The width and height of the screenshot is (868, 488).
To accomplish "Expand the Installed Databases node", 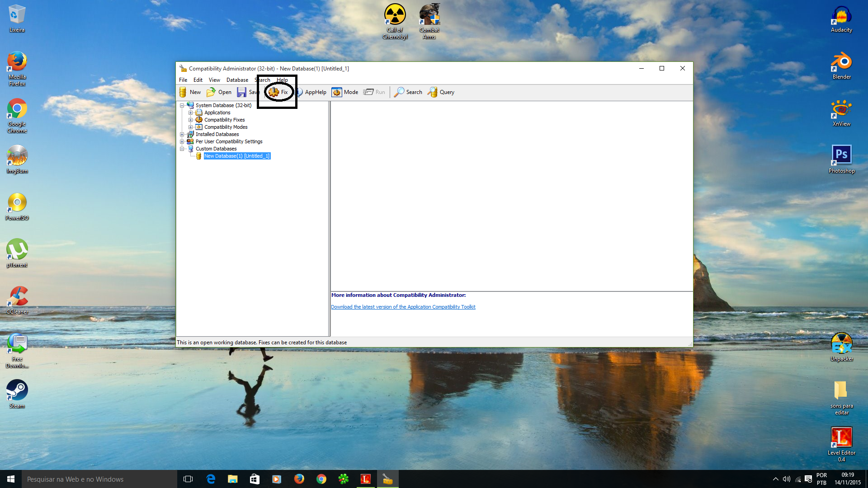I will (183, 134).
